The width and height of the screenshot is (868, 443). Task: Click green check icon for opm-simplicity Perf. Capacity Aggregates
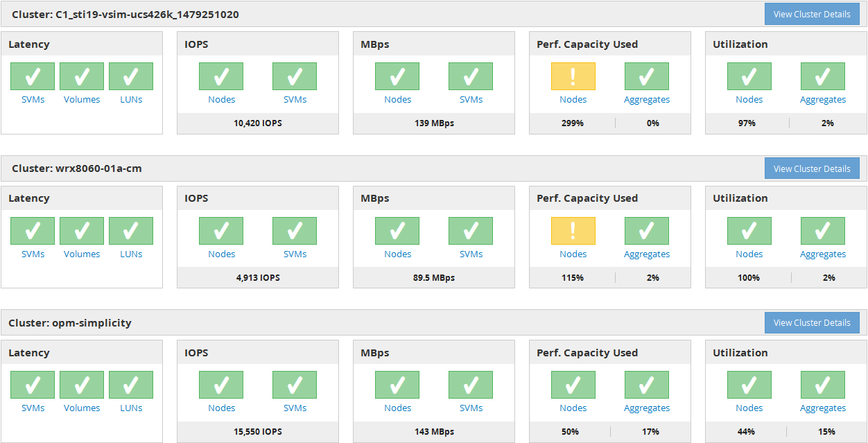pyautogui.click(x=646, y=385)
